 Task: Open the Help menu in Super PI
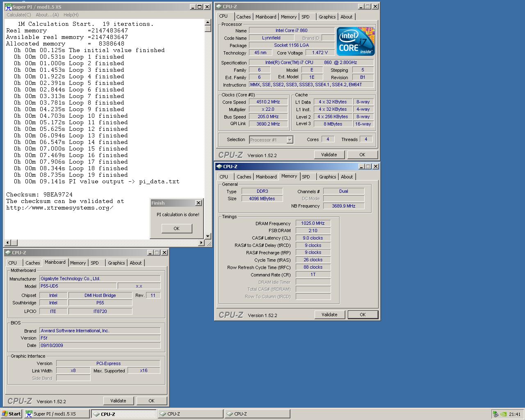pyautogui.click(x=71, y=15)
